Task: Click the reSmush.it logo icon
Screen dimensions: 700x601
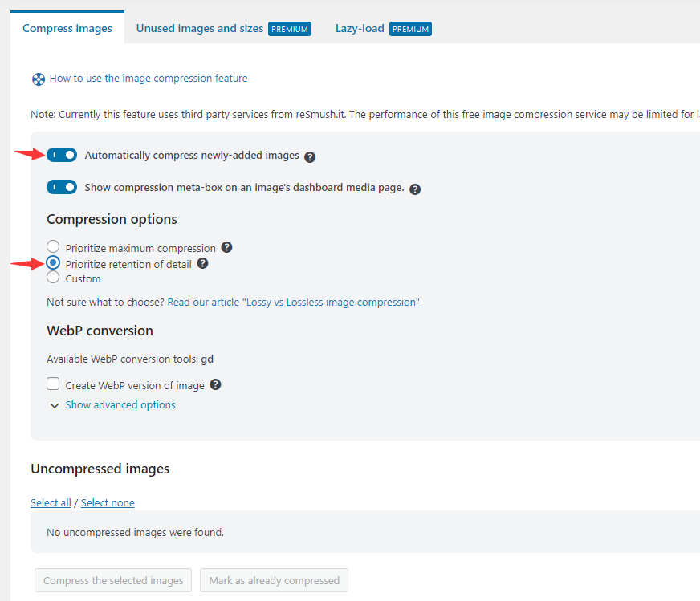Action: (38, 79)
